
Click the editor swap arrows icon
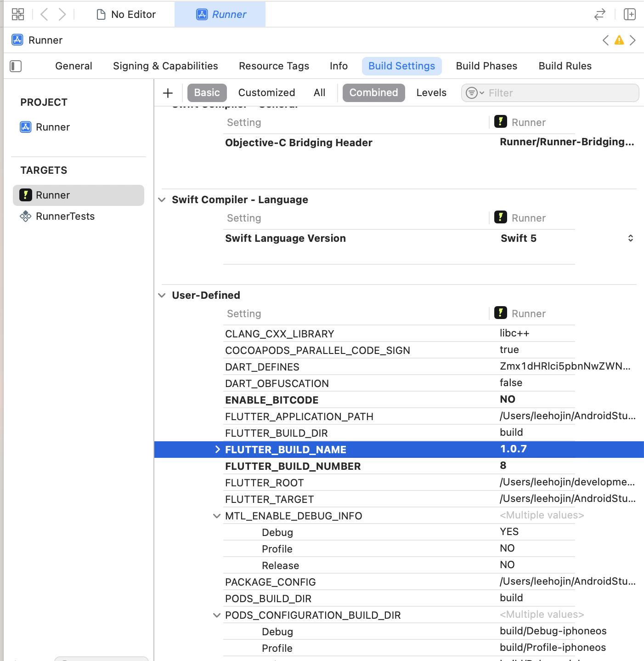pos(599,14)
